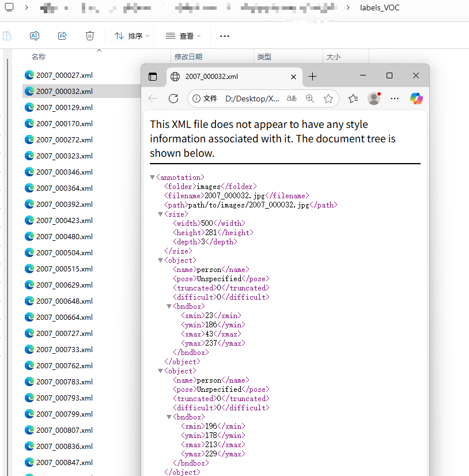The width and height of the screenshot is (469, 476).
Task: Open the 查看 view dropdown
Action: coord(183,36)
